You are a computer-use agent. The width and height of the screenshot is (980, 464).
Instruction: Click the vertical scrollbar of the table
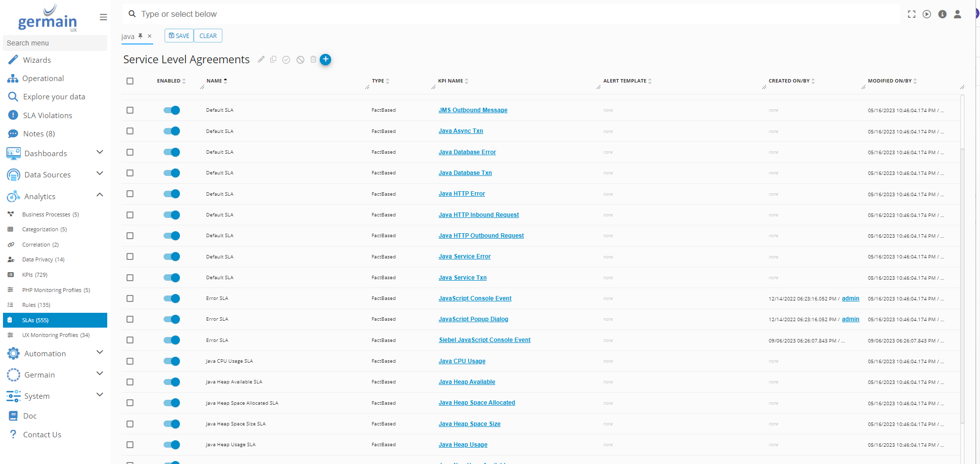(962, 277)
